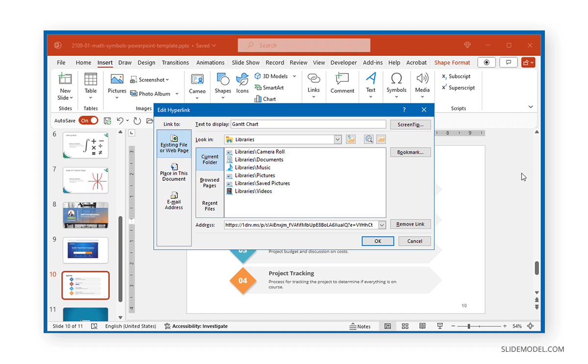Select Place in This Document option
Image resolution: width=588 pixels, height=364 pixels.
point(174,172)
